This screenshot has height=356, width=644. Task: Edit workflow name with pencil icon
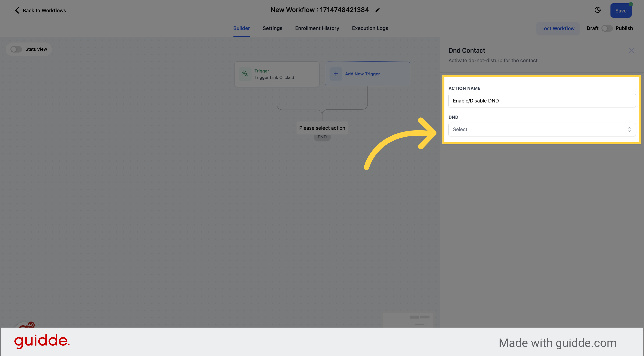click(377, 10)
